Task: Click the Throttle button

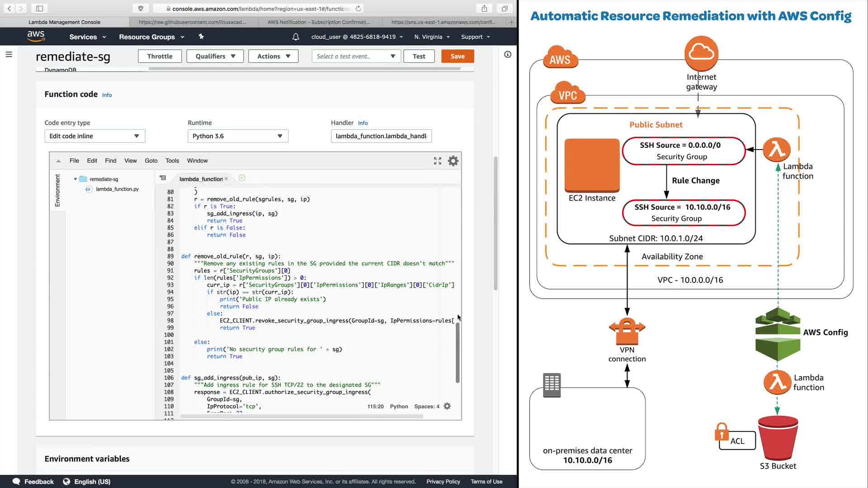Action: [x=160, y=56]
